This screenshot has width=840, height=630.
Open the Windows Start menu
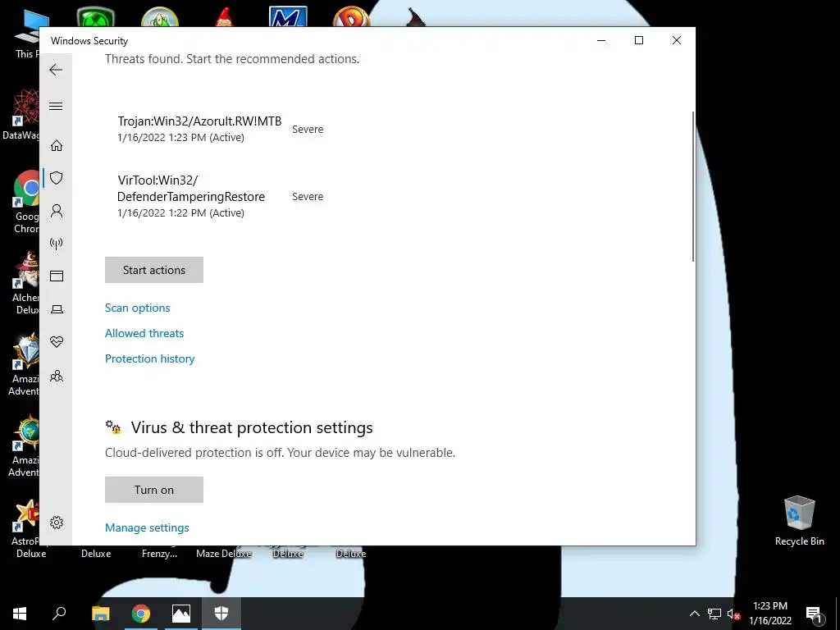pyautogui.click(x=20, y=614)
